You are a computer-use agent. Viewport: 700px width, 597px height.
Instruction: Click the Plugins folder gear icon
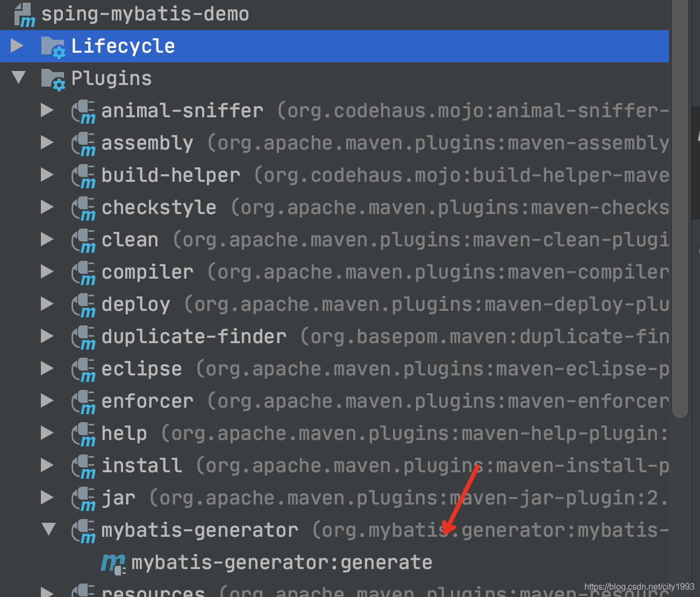pyautogui.click(x=53, y=78)
